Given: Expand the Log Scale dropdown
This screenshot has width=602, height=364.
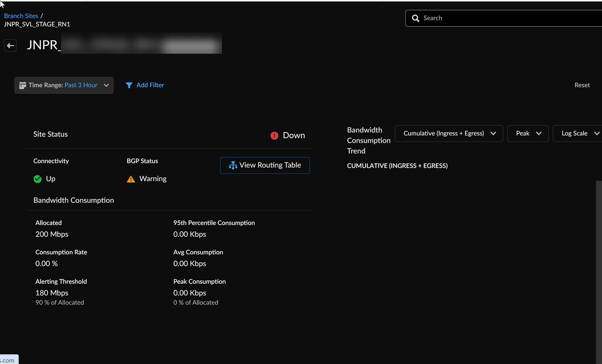Looking at the screenshot, I should 578,133.
